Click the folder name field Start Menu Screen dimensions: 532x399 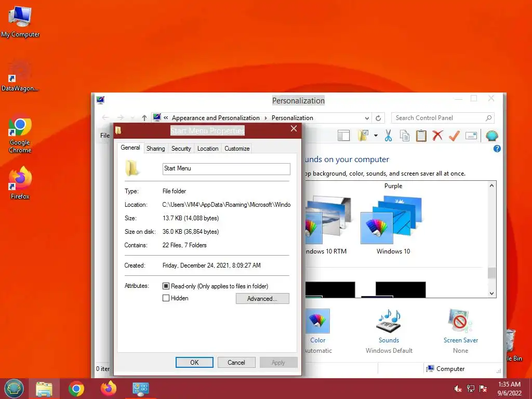pos(227,169)
